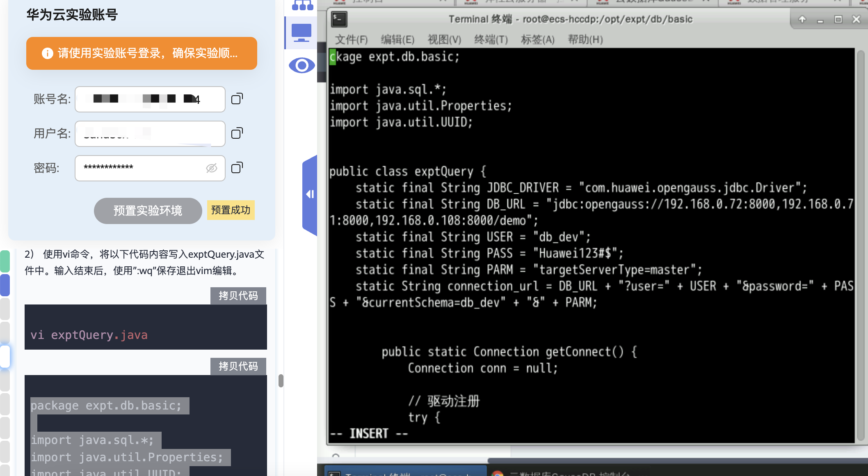Open the 文件(F) terminal menu
This screenshot has width=868, height=476.
[x=351, y=40]
